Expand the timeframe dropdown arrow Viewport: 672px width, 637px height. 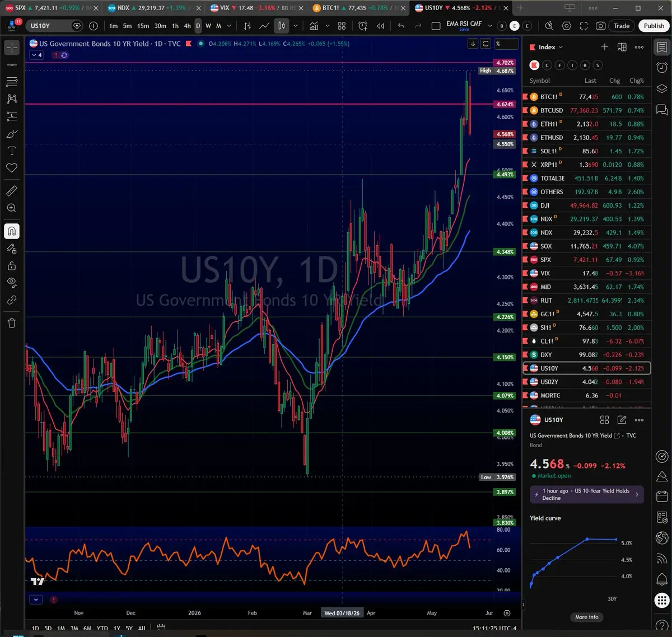click(x=229, y=26)
